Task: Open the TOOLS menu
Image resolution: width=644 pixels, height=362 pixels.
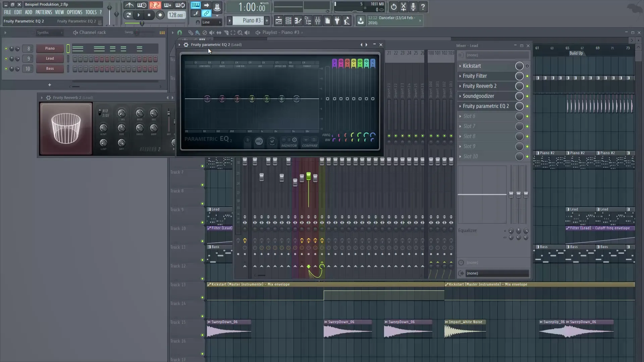Action: click(91, 12)
